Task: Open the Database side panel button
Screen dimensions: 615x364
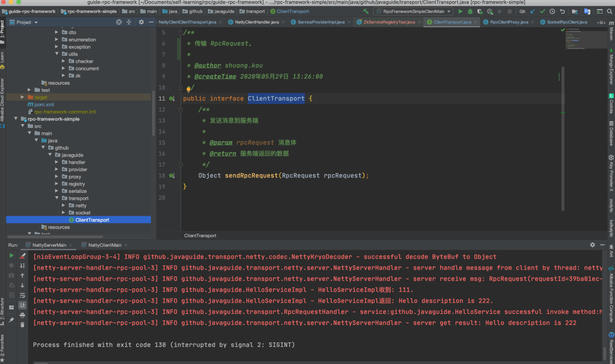Action: (x=611, y=136)
